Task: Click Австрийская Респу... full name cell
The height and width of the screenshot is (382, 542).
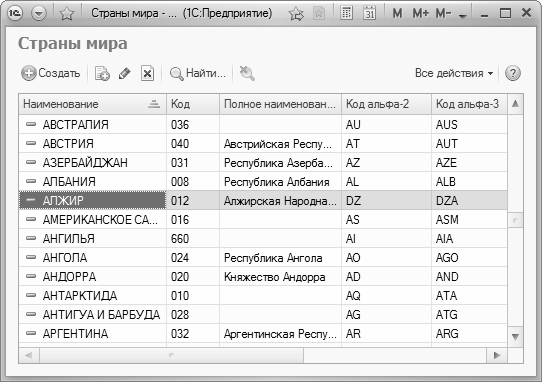Action: click(x=280, y=143)
